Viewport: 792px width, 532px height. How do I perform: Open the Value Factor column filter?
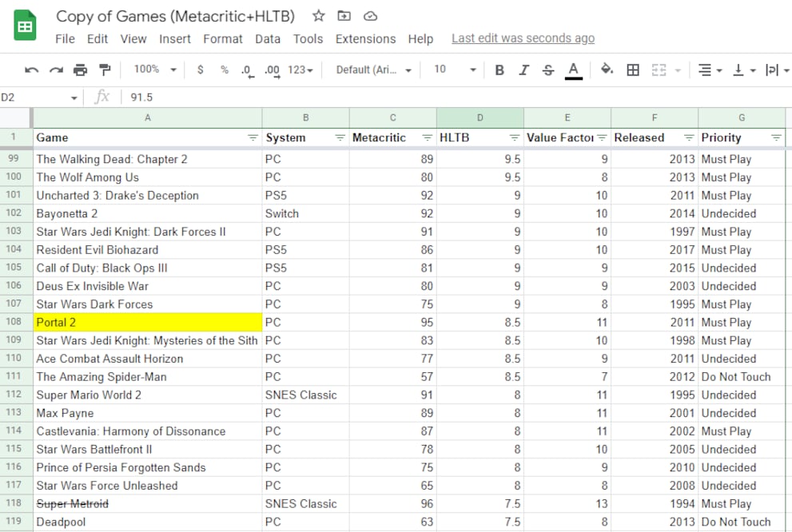click(602, 138)
